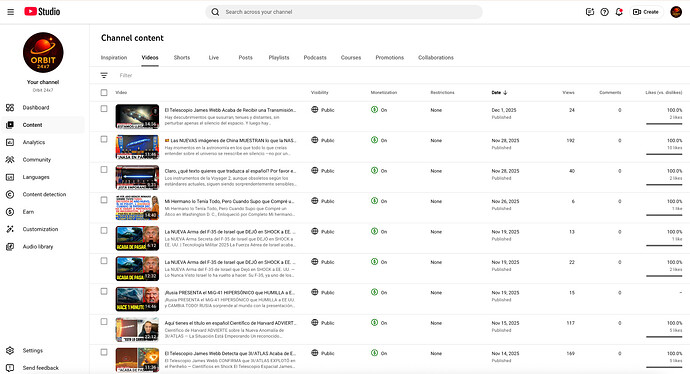Click the Settings gear icon
Screen dimensions: 690x374
coord(10,350)
